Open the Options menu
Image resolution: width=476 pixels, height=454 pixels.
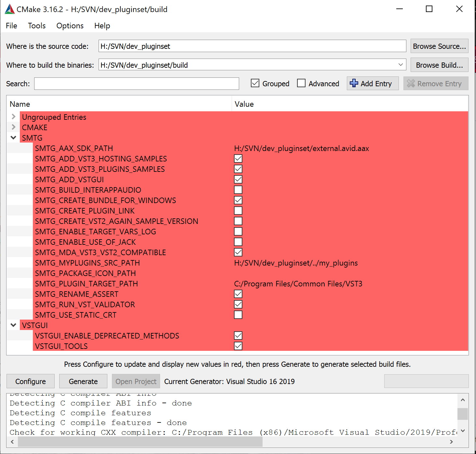(70, 26)
